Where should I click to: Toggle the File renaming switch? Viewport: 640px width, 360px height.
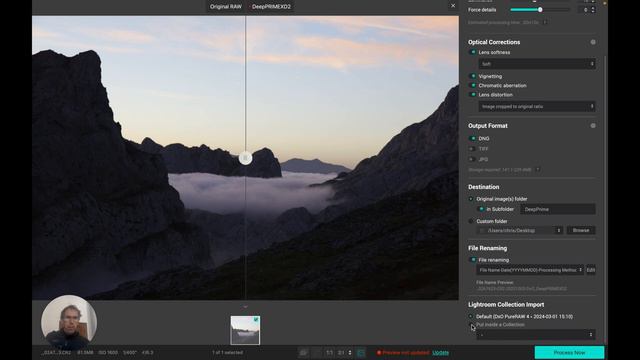(x=473, y=260)
